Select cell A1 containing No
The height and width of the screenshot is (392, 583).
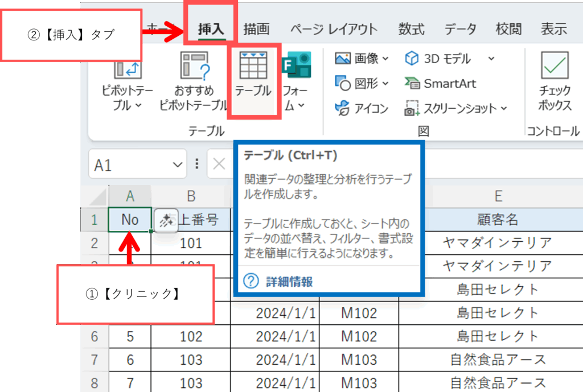tap(130, 220)
